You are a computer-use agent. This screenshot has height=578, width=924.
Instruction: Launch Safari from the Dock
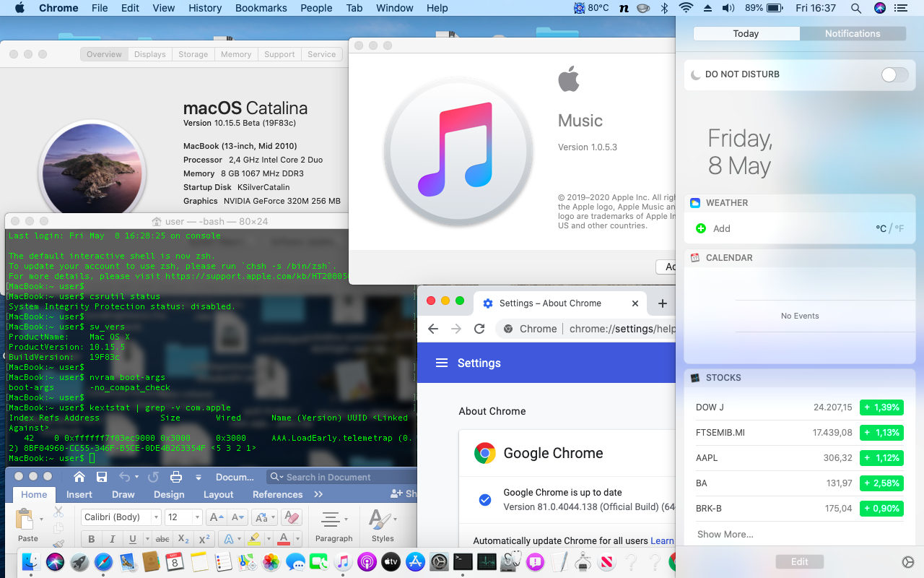pyautogui.click(x=103, y=561)
